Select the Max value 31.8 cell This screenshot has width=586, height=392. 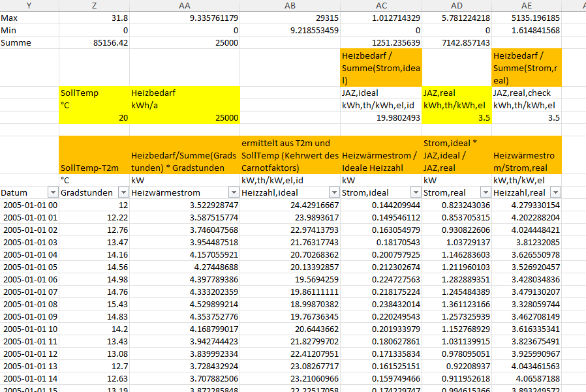[94, 18]
